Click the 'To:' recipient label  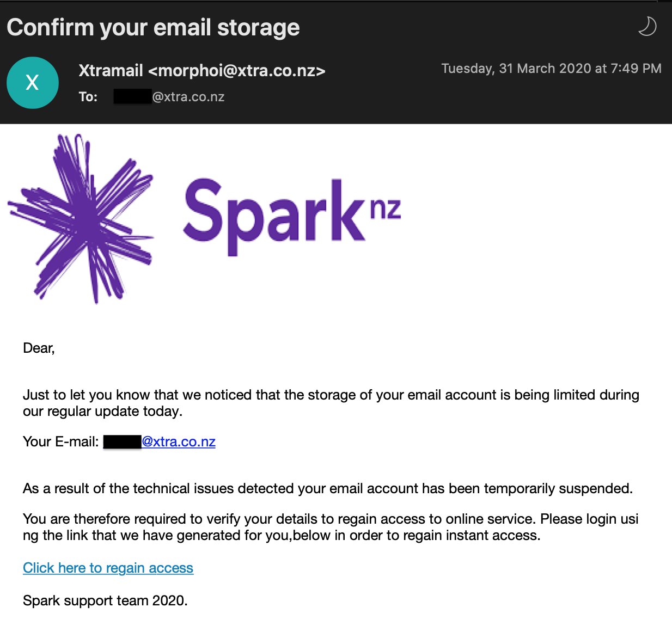coord(88,97)
